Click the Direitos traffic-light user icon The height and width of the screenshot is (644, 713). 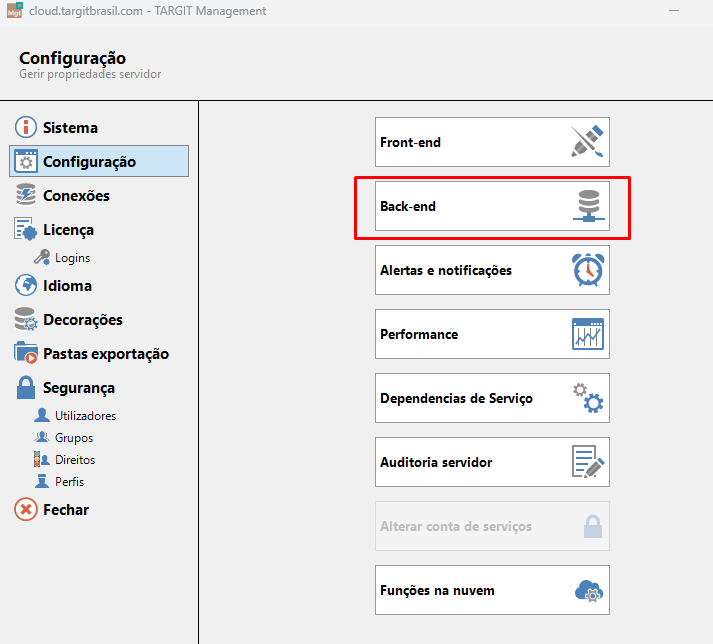click(x=41, y=459)
